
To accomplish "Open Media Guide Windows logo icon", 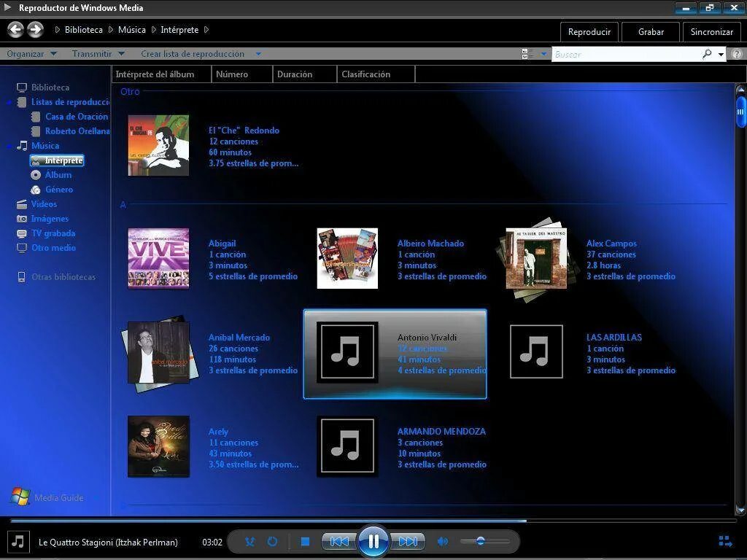I will click(x=20, y=497).
